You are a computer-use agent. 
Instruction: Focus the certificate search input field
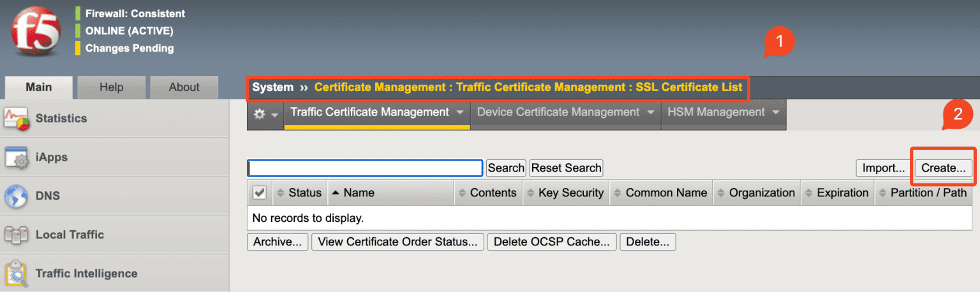(x=365, y=168)
